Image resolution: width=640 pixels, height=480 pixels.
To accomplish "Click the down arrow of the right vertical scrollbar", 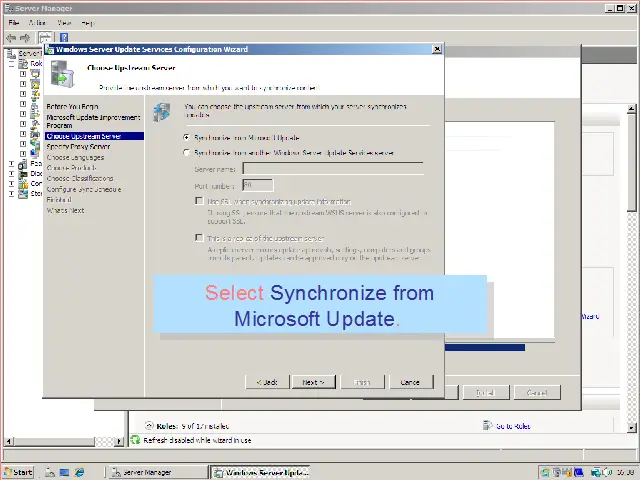I will pos(631,428).
